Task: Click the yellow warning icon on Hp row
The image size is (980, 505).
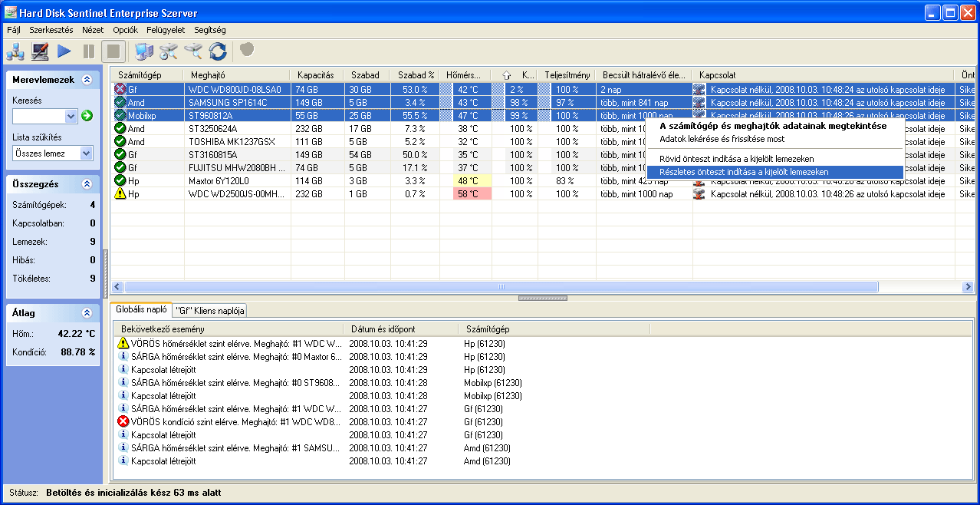Action: tap(120, 194)
